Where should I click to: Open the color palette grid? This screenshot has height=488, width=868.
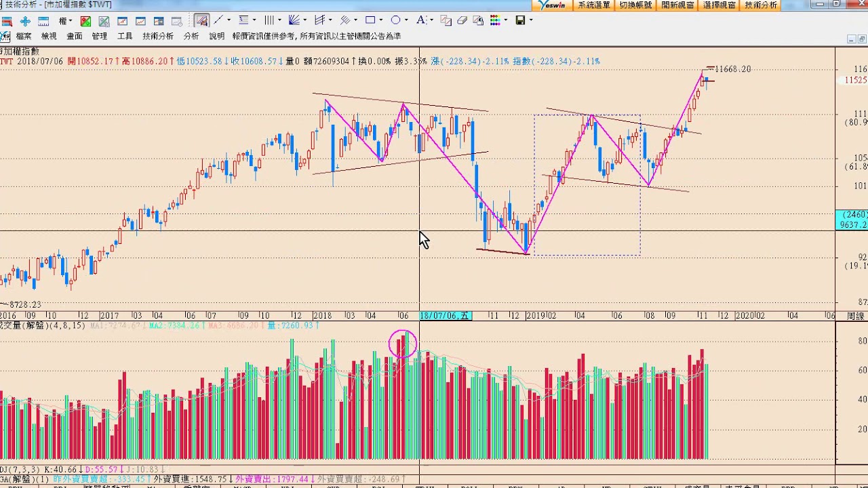coord(496,20)
